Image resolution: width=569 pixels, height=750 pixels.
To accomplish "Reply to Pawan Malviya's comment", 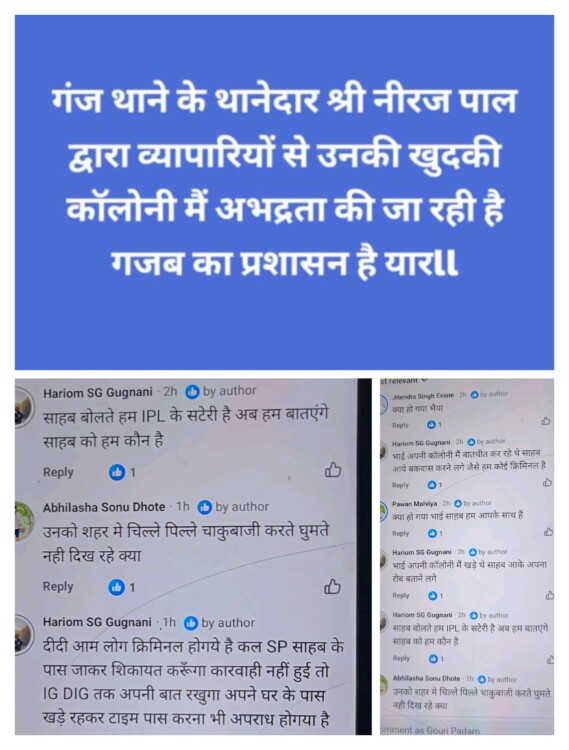I will coord(400,533).
